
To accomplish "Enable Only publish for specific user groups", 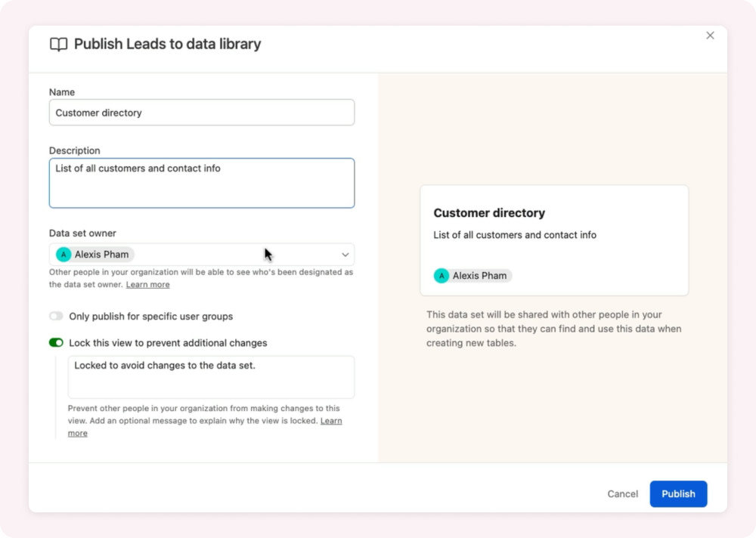I will 56,317.
